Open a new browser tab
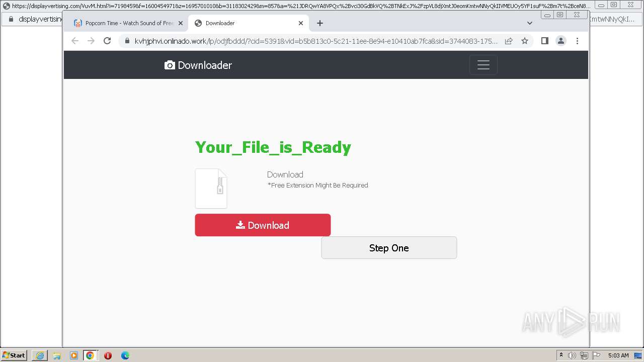Image resolution: width=644 pixels, height=362 pixels. coord(320,23)
